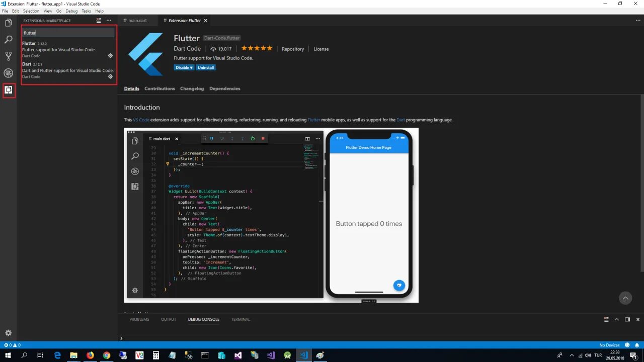
Task: Switch to the Contributions tab
Action: tap(159, 88)
